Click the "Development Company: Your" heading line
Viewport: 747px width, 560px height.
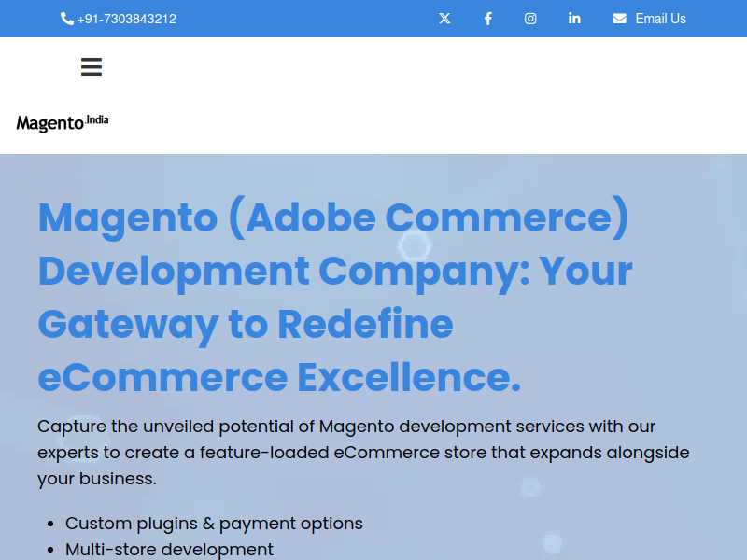(x=335, y=272)
